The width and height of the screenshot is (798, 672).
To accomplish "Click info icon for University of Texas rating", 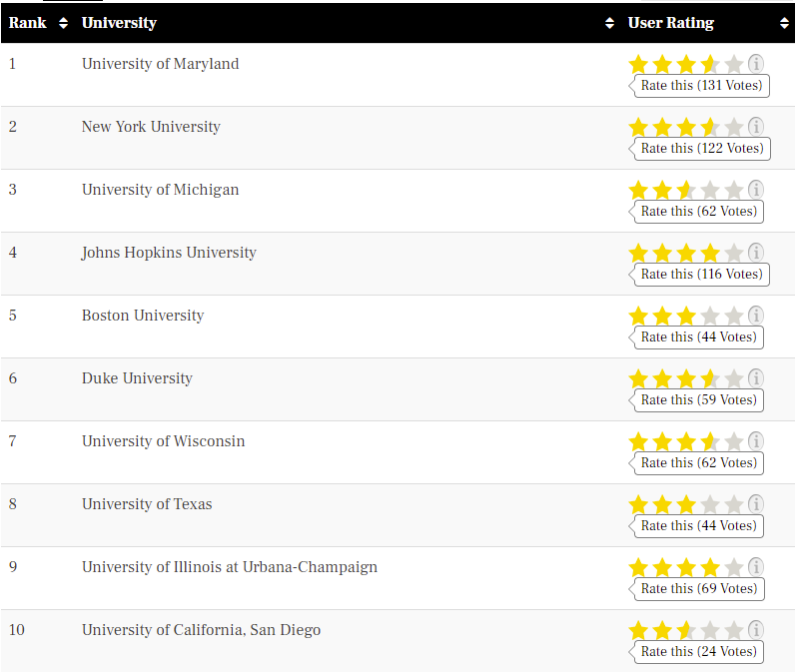I will [756, 504].
